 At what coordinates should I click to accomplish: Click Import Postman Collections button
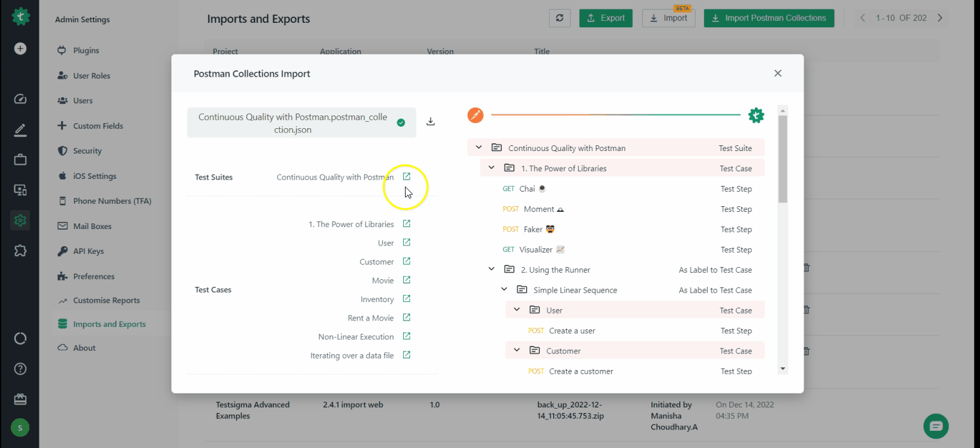point(769,18)
